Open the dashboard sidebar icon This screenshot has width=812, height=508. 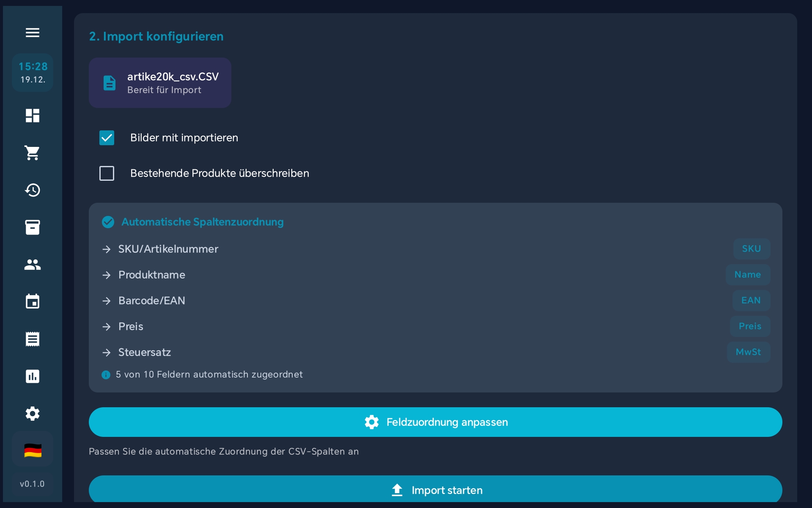pyautogui.click(x=32, y=116)
